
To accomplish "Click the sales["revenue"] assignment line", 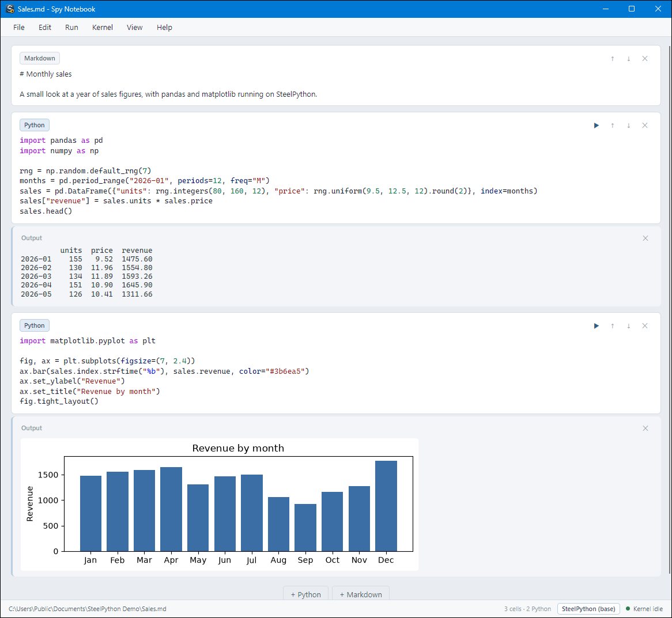I will click(116, 201).
